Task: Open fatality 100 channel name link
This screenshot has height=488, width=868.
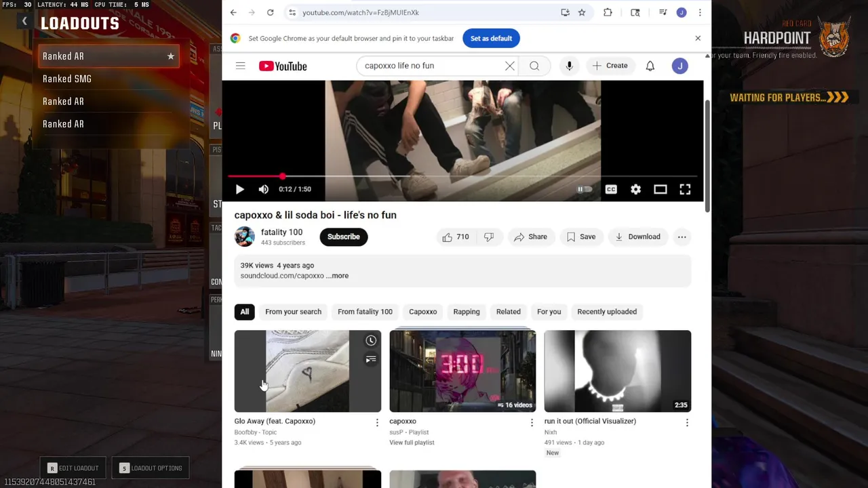Action: (x=281, y=232)
